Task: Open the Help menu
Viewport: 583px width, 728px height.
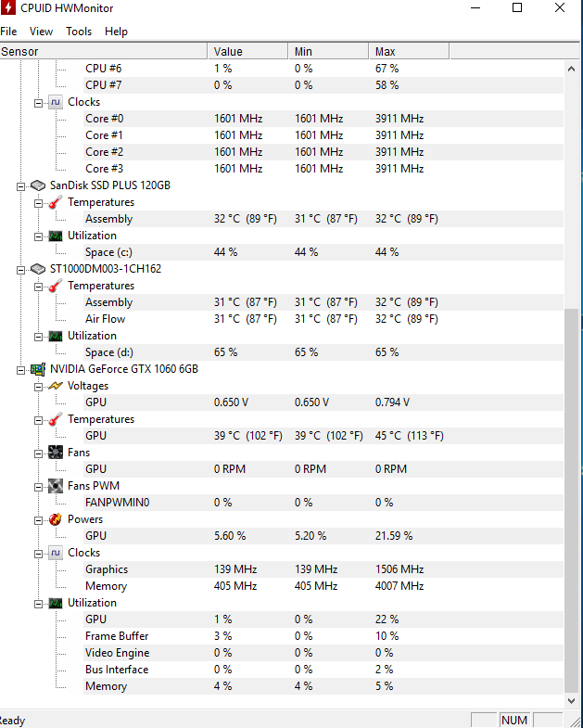Action: 116,32
